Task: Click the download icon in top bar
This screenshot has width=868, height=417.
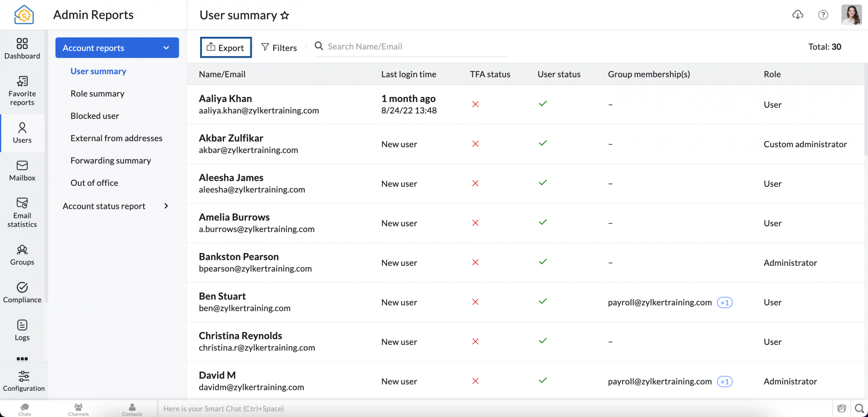Action: click(798, 15)
